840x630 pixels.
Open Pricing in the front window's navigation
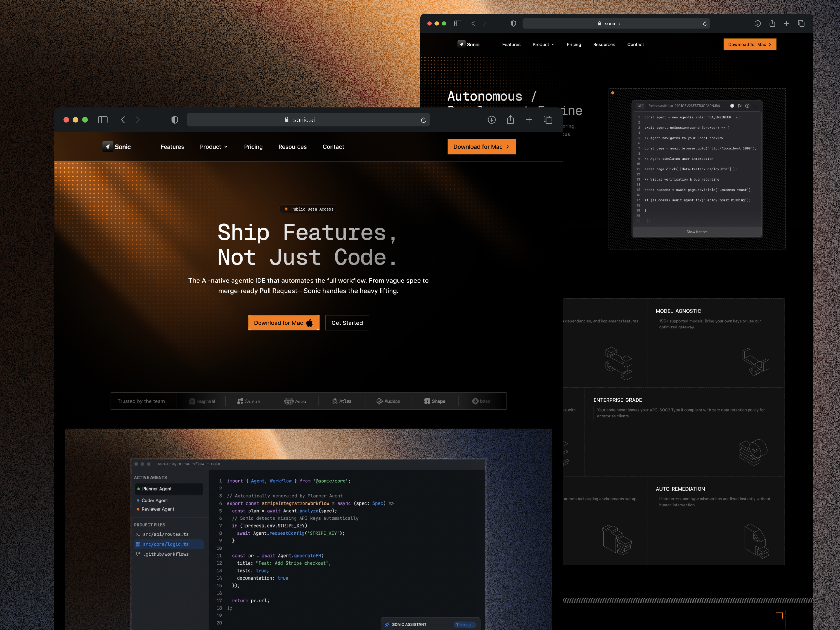tap(253, 146)
